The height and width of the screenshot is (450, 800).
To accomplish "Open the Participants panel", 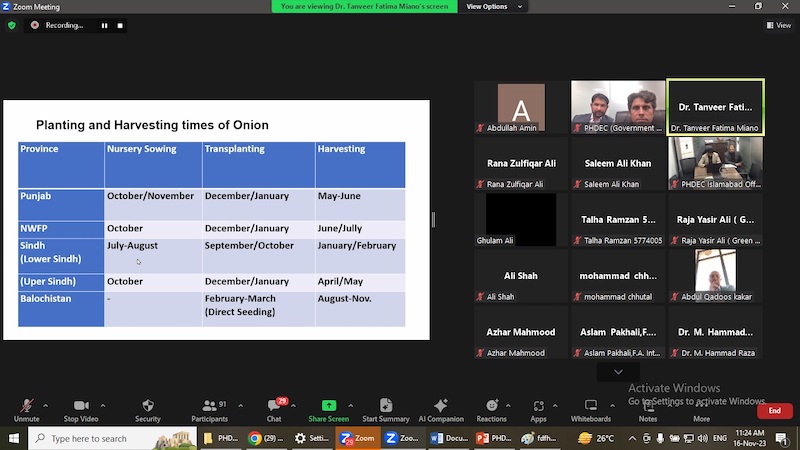I will [x=209, y=410].
